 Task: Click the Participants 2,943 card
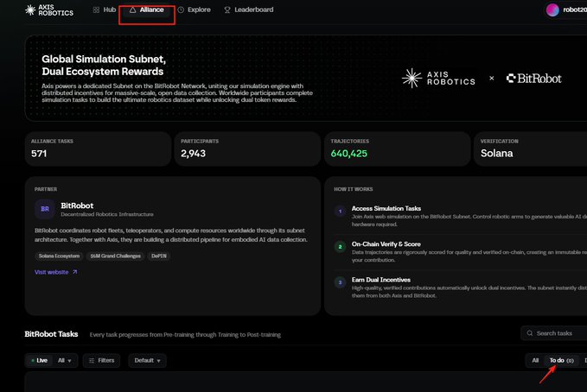click(247, 149)
